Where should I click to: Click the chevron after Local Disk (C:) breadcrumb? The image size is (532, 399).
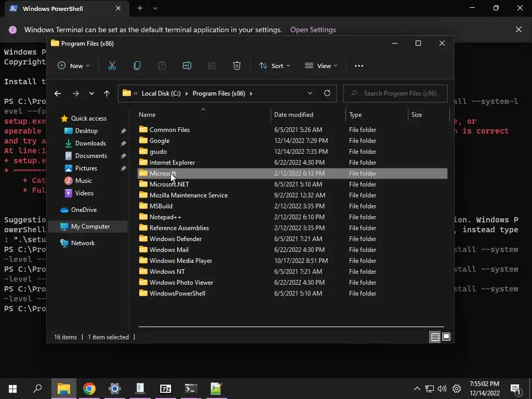pyautogui.click(x=187, y=94)
